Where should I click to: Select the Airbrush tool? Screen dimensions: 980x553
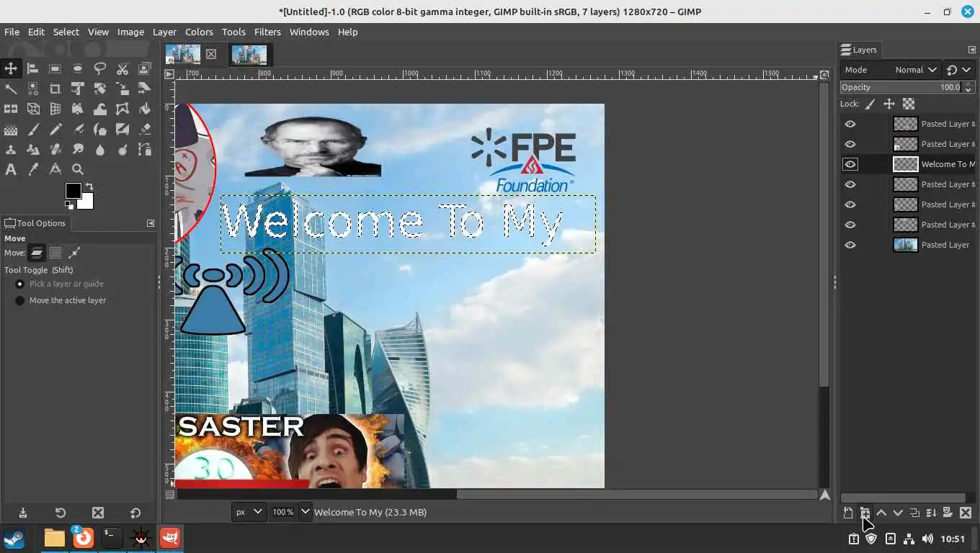click(x=77, y=129)
